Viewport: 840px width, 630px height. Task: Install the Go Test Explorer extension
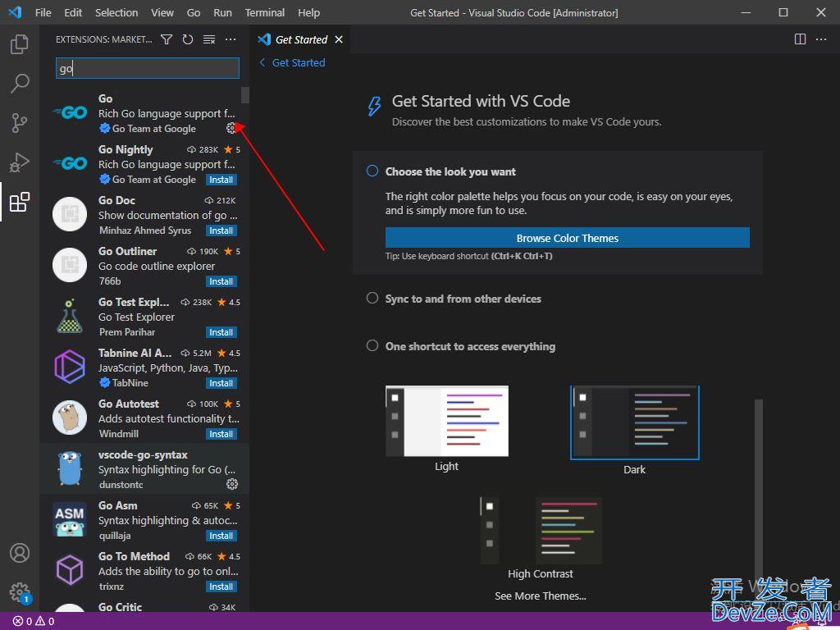pos(221,333)
